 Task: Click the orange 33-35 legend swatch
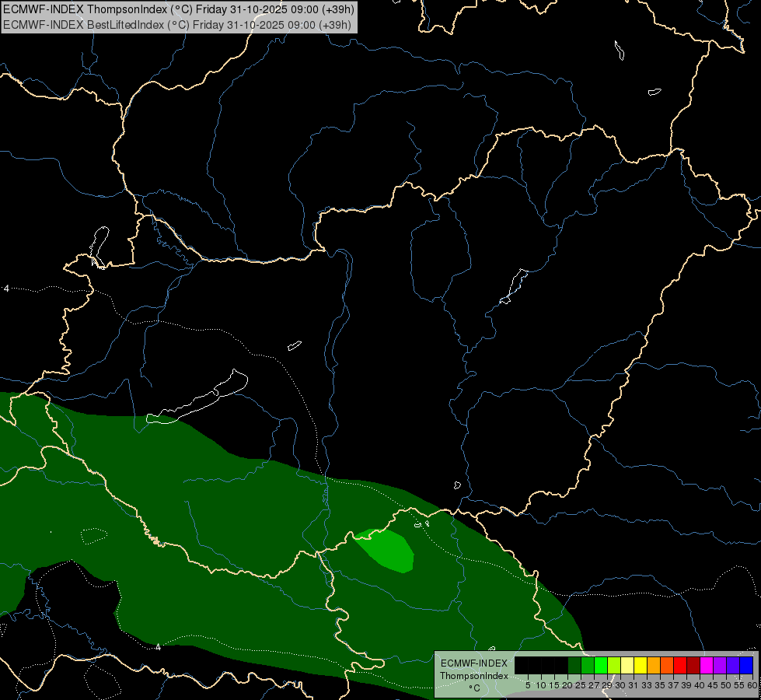pyautogui.click(x=654, y=665)
